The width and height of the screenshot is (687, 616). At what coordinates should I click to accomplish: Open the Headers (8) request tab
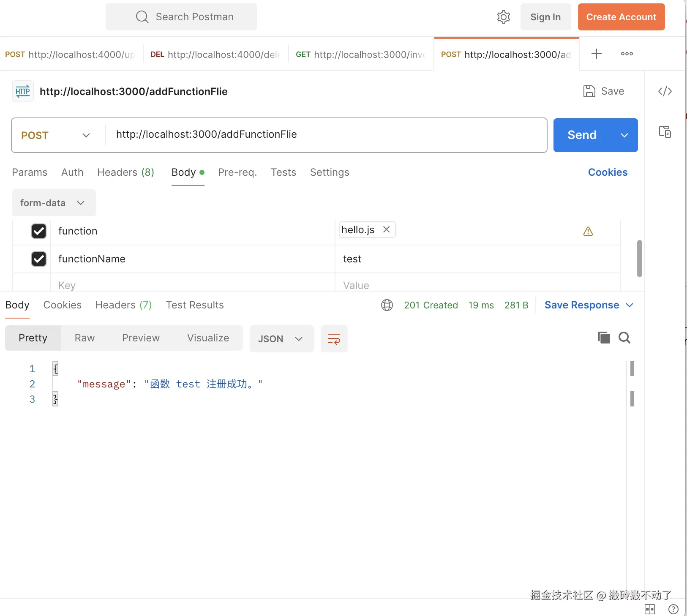tap(125, 172)
